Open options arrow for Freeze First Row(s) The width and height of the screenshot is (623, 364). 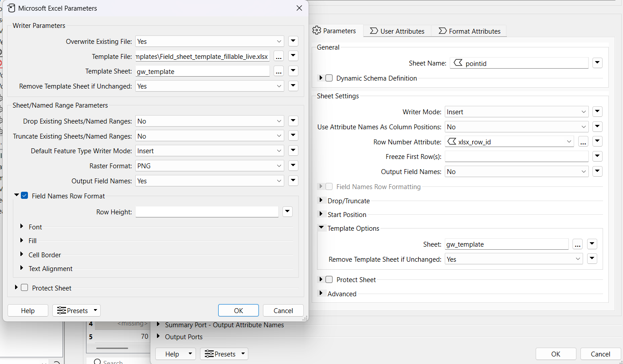click(597, 156)
